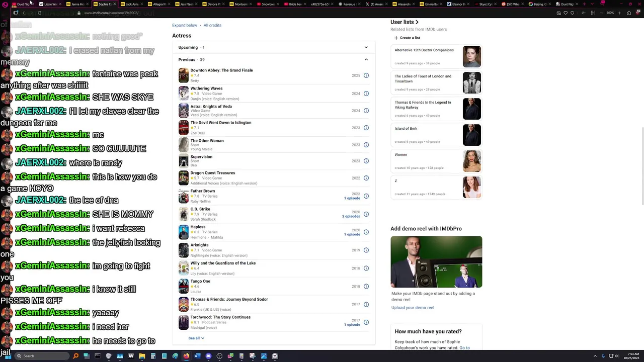Click info icon for The Devil Went Down to Islington
644x362 pixels.
pyautogui.click(x=366, y=128)
